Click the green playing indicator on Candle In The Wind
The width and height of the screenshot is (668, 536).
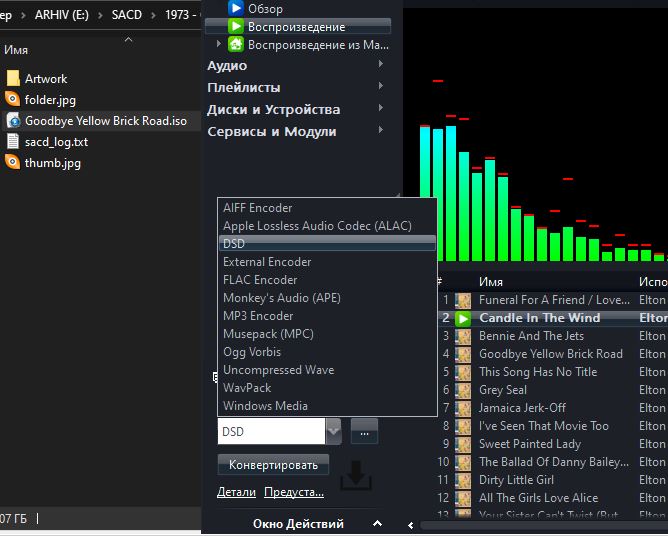pyautogui.click(x=463, y=318)
